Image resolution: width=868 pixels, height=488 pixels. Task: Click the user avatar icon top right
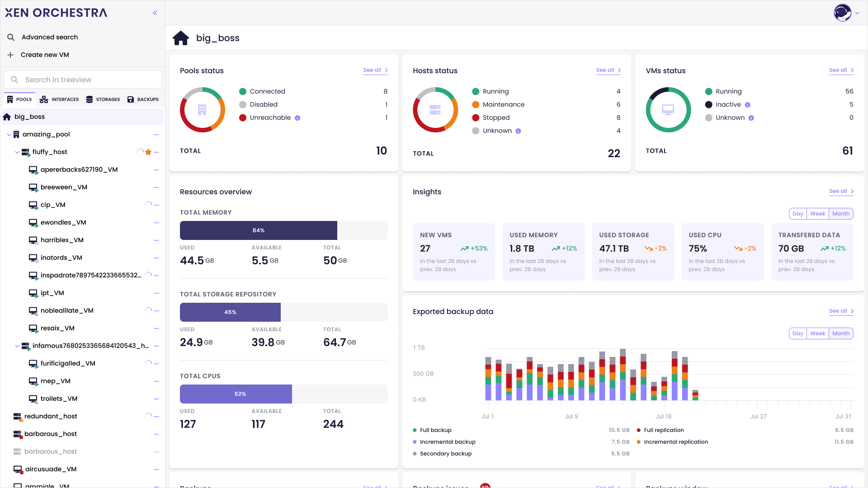point(842,13)
